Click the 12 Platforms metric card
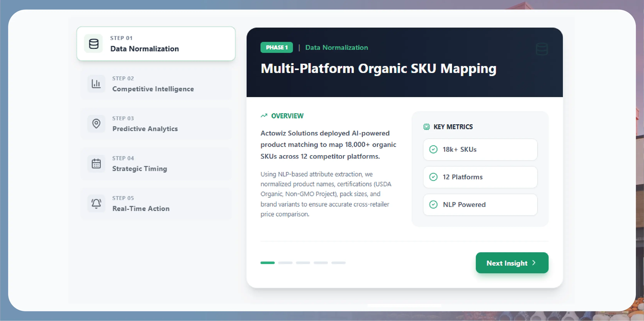 [x=480, y=177]
